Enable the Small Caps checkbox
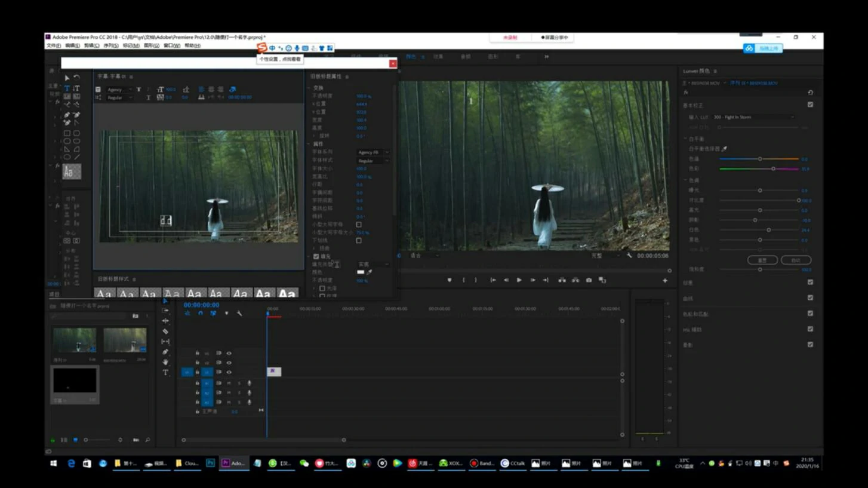The width and height of the screenshot is (868, 488). click(359, 225)
